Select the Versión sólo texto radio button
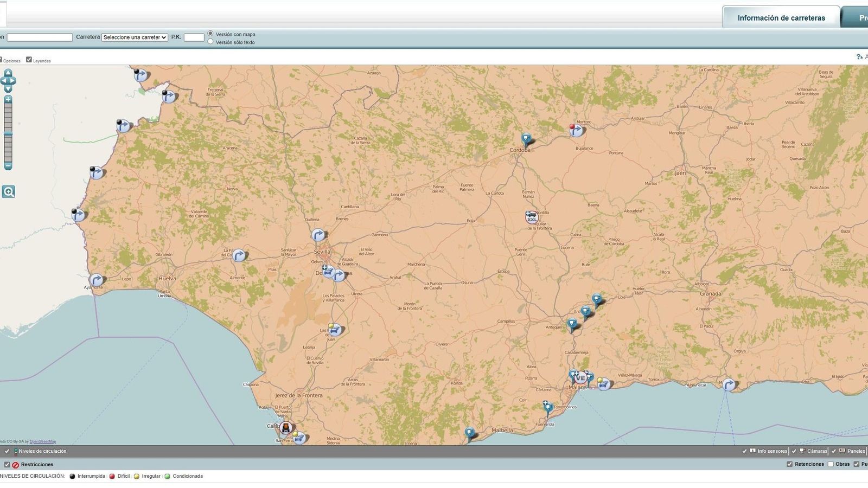868x488 pixels. point(209,41)
